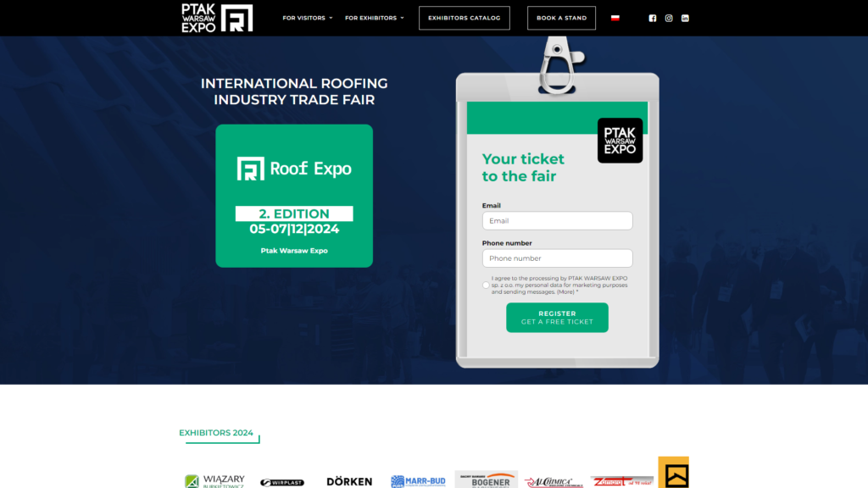Open the Wirplast exhibitor logo

(x=282, y=482)
